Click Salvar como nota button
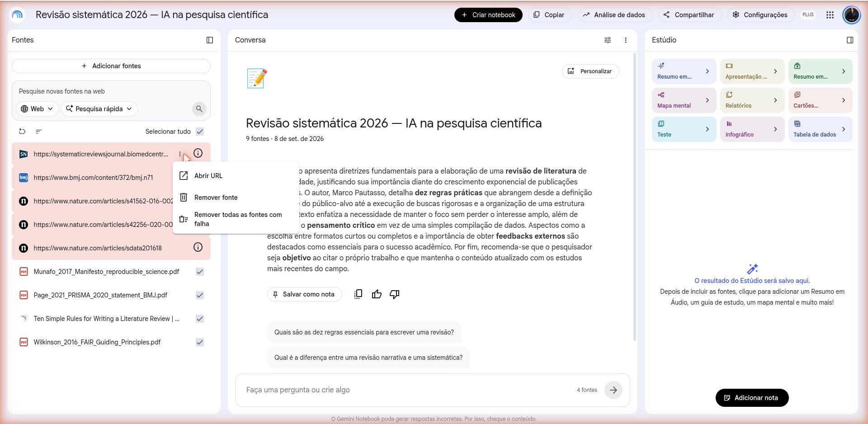The width and height of the screenshot is (868, 424). click(x=304, y=294)
